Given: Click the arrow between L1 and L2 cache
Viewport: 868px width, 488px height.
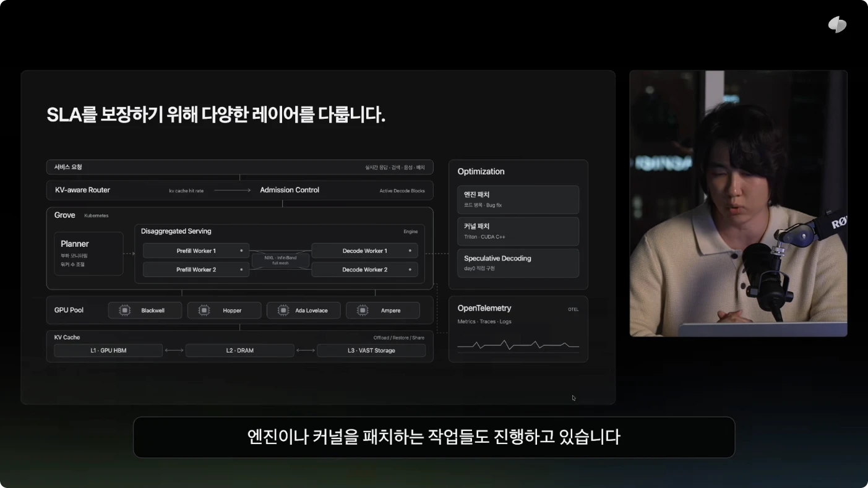Looking at the screenshot, I should (174, 351).
